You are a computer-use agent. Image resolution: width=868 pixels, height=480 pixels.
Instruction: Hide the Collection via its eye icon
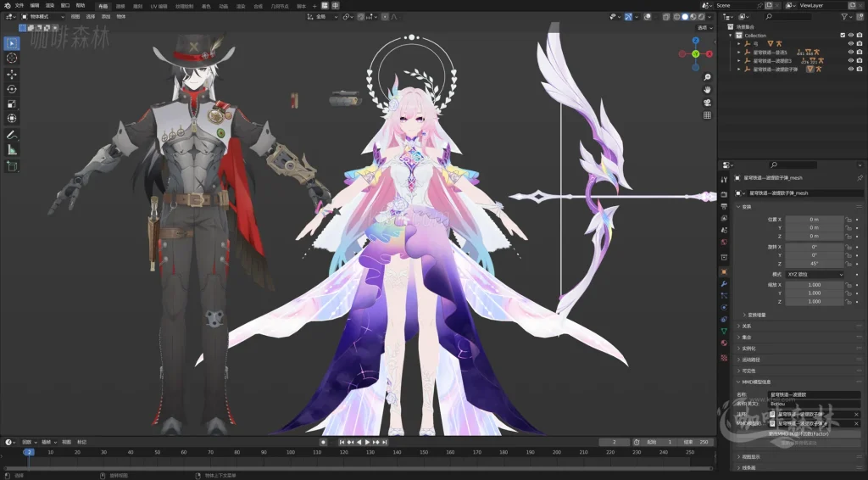851,35
